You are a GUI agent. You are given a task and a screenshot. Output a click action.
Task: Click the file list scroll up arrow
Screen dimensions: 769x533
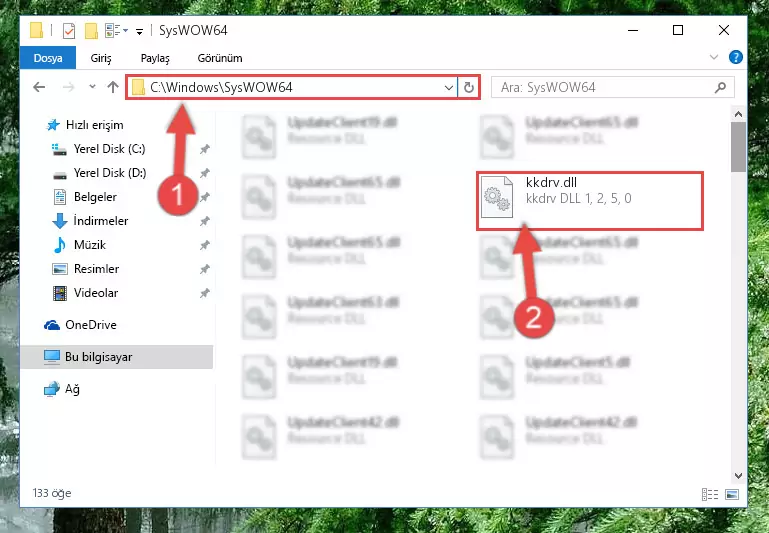coord(739,115)
